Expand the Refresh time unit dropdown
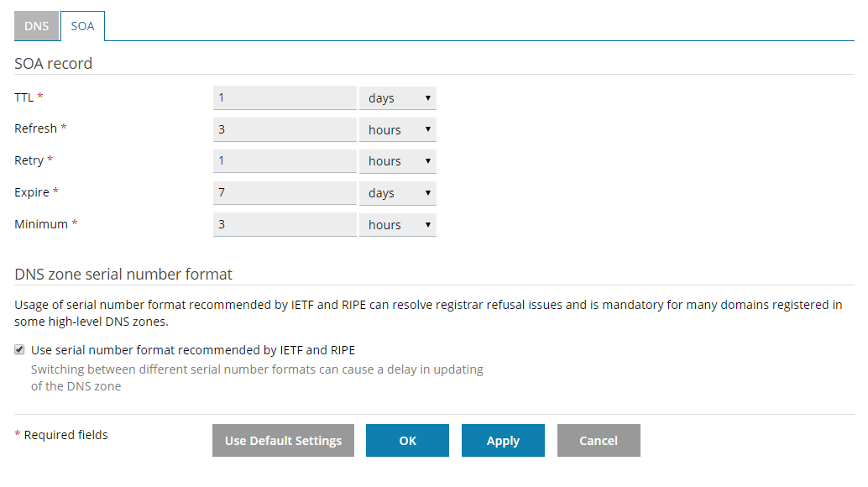This screenshot has width=868, height=487. 398,130
